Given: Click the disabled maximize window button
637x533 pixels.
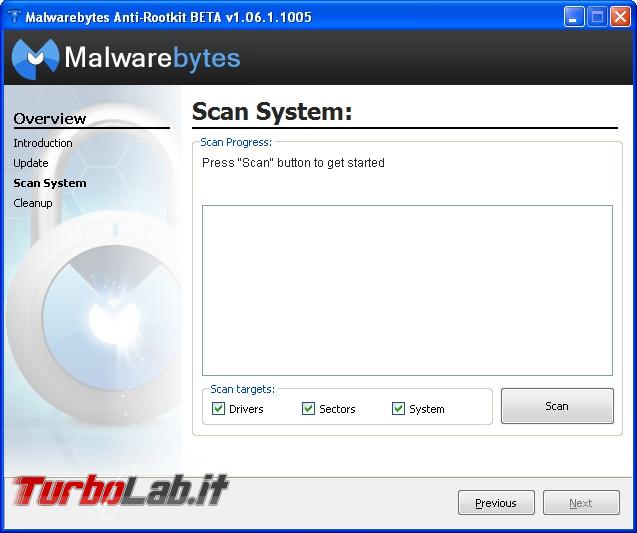Looking at the screenshot, I should (597, 17).
